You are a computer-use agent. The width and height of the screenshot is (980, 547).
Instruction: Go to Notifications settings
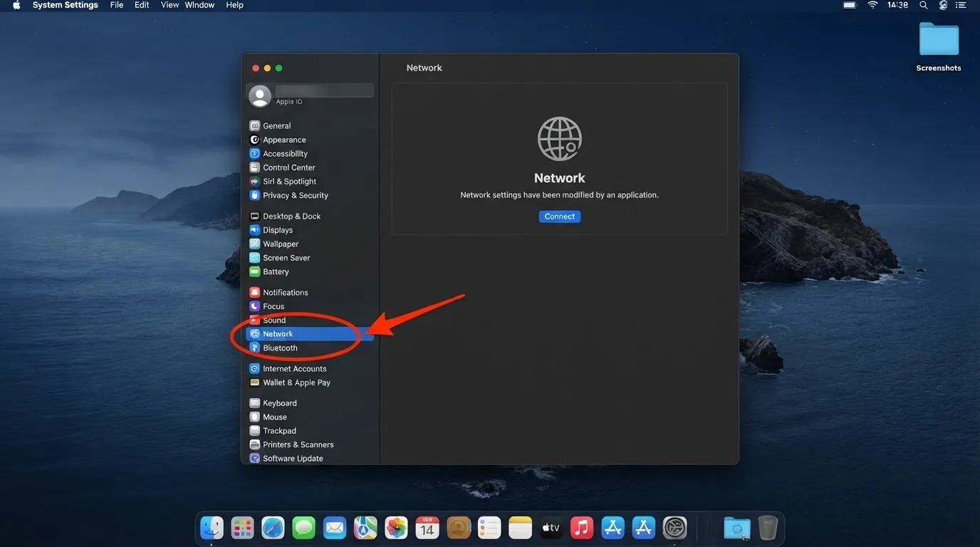pos(310,292)
